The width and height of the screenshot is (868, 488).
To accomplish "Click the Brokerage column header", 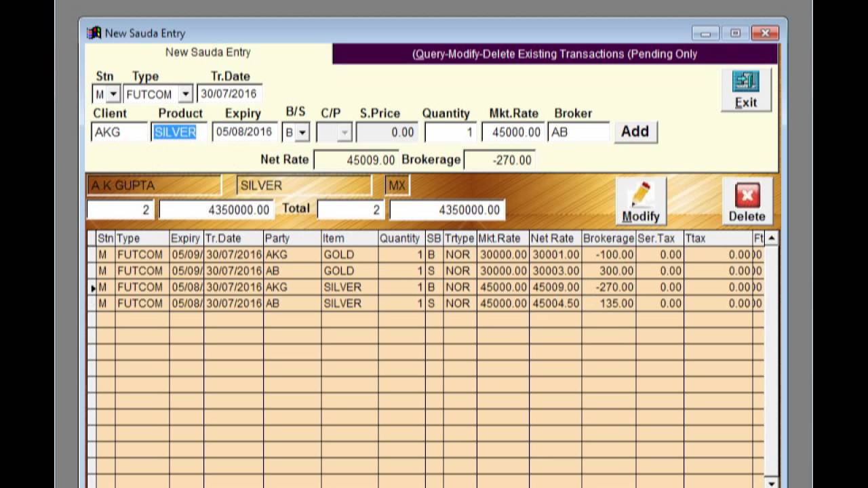I will pyautogui.click(x=608, y=239).
